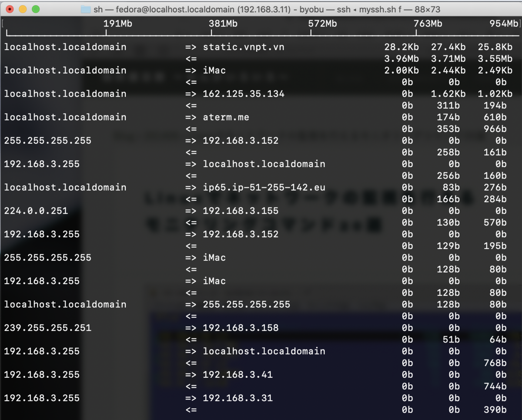
Task: Select the 763Mb scale label
Action: [428, 24]
